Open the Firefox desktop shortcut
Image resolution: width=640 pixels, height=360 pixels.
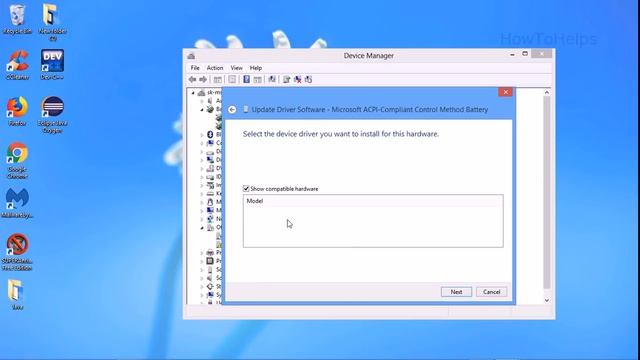(x=17, y=111)
